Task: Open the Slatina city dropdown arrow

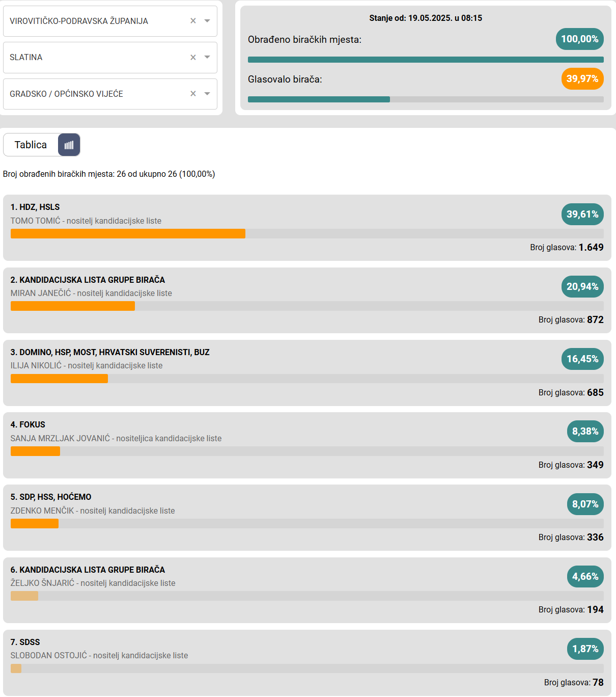Action: click(207, 57)
